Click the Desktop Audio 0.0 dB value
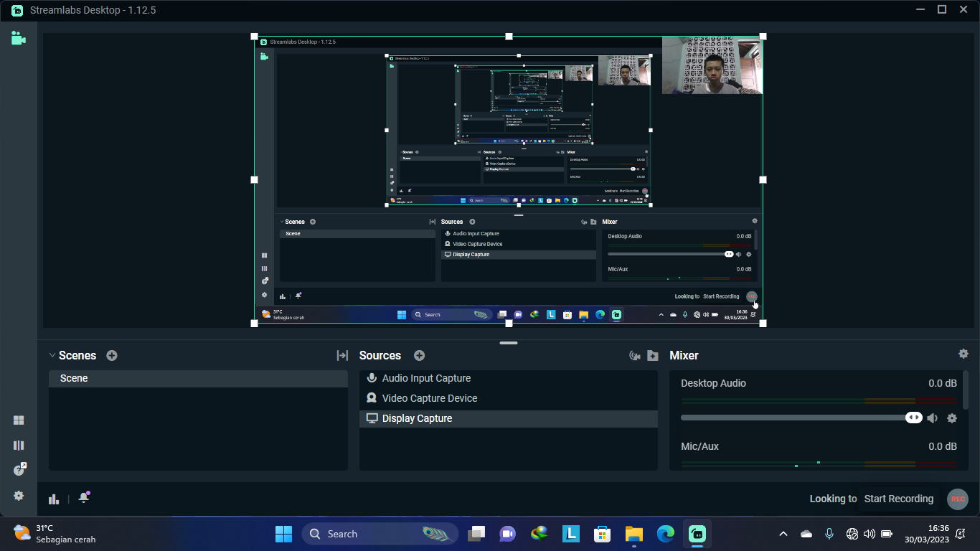The width and height of the screenshot is (980, 551). tap(943, 383)
